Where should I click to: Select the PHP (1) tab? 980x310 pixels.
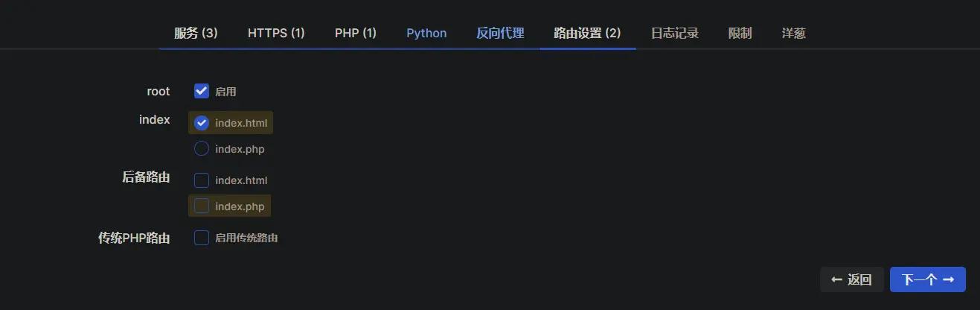tap(356, 33)
